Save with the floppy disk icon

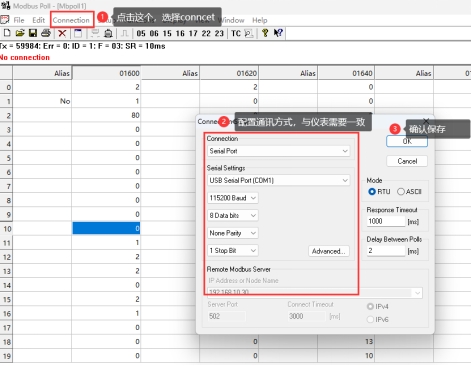pos(33,33)
